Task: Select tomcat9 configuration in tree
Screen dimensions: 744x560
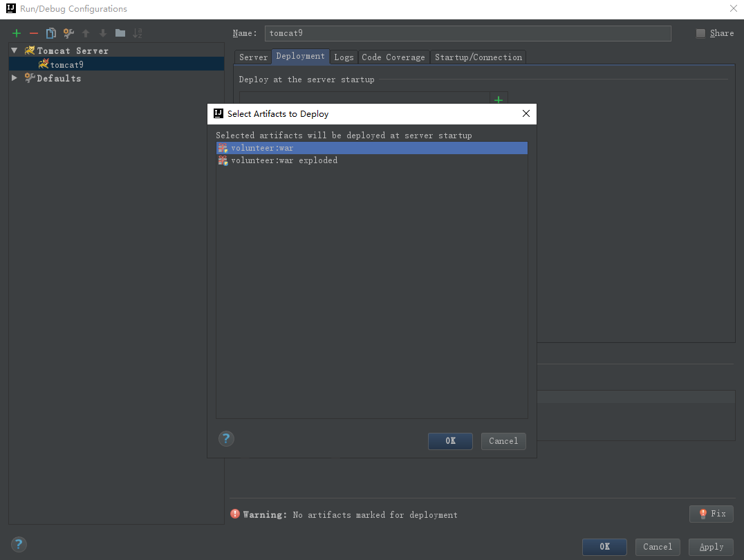Action: 116,64
